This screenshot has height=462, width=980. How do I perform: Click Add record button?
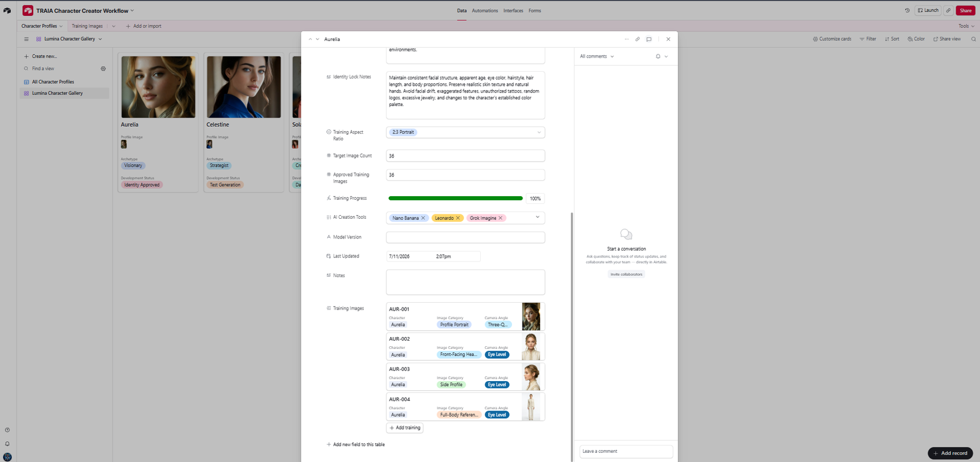click(x=950, y=453)
